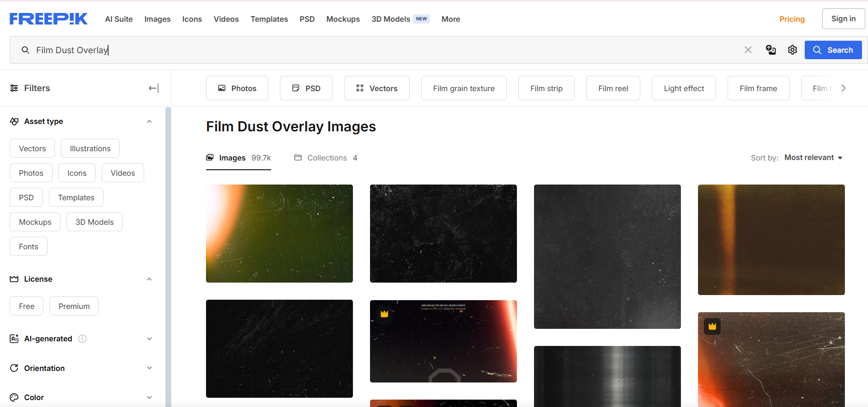Image resolution: width=868 pixels, height=407 pixels.
Task: Toggle the Photos asset type filter
Action: click(31, 173)
